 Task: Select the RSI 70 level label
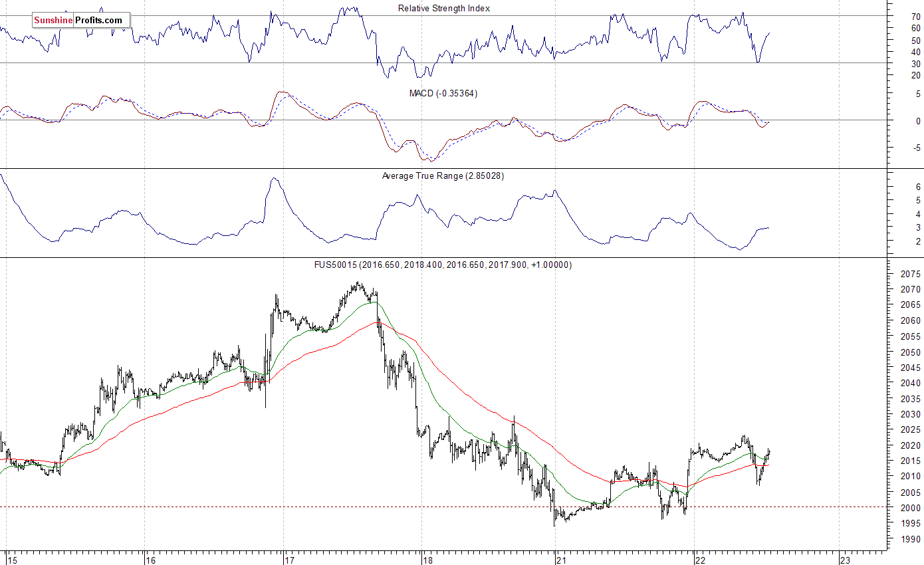(917, 16)
